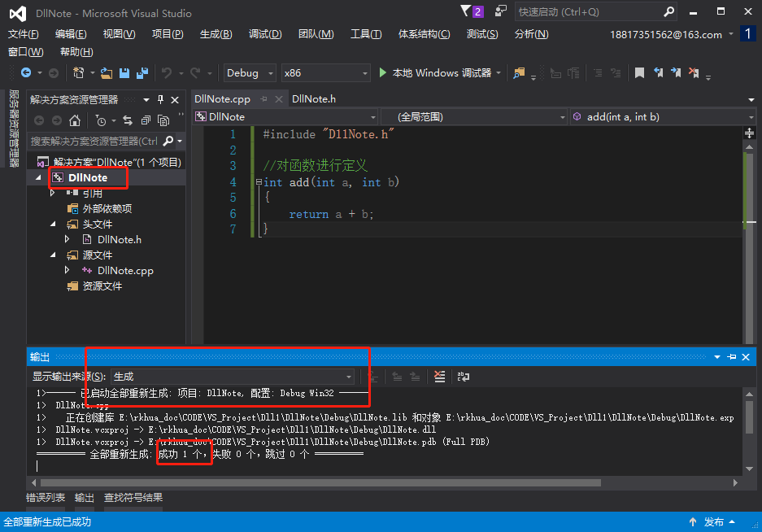The height and width of the screenshot is (532, 762).
Task: Open the x86 platform dropdown
Action: tap(325, 73)
